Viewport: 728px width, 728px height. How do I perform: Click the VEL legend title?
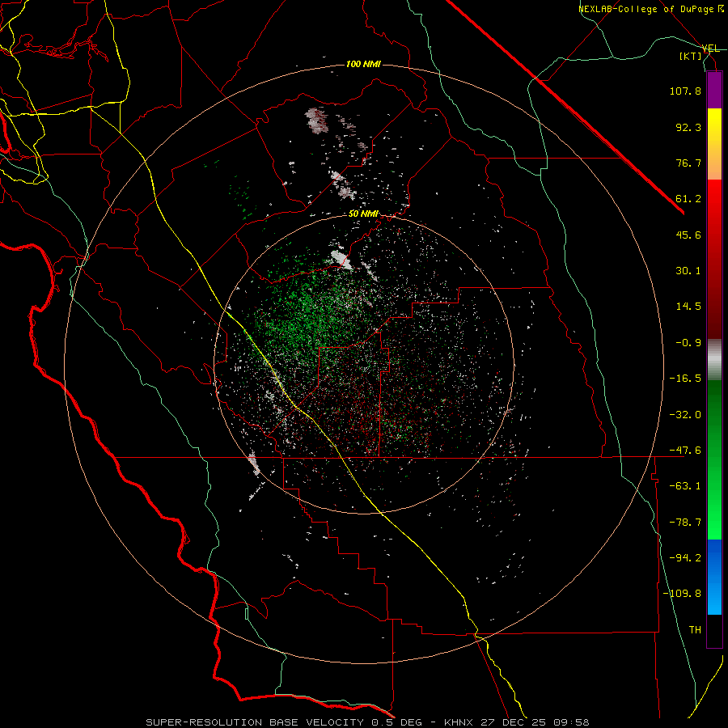coord(710,49)
